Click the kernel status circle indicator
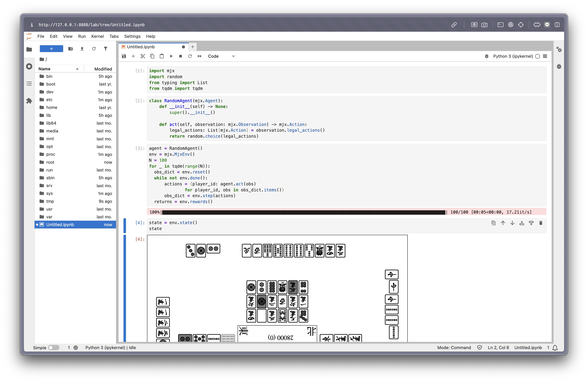The image size is (588, 382). tap(538, 56)
